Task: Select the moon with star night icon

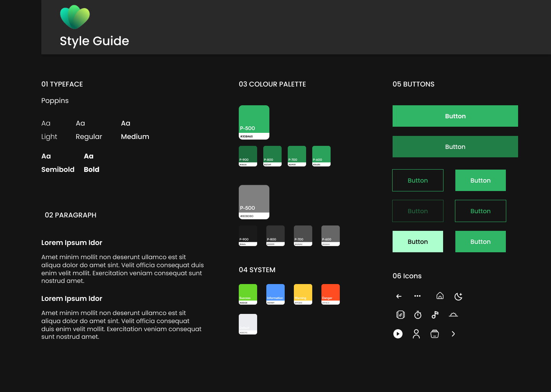Action: [458, 296]
